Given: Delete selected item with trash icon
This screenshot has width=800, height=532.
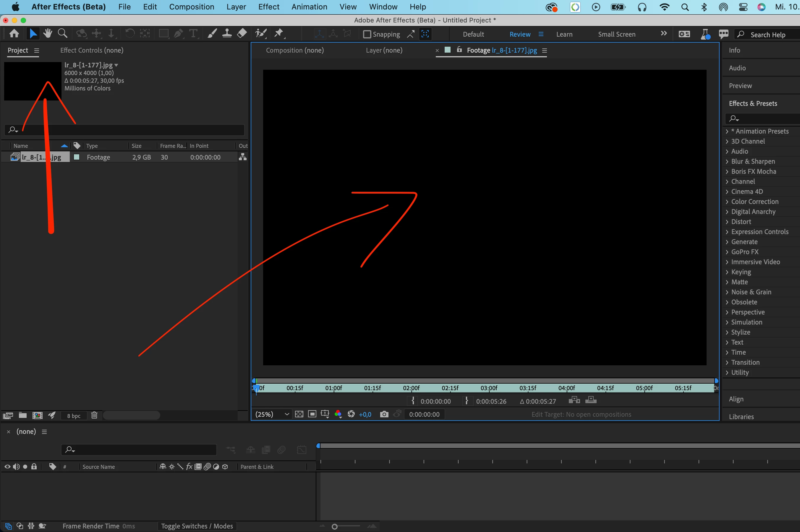Looking at the screenshot, I should [x=94, y=415].
